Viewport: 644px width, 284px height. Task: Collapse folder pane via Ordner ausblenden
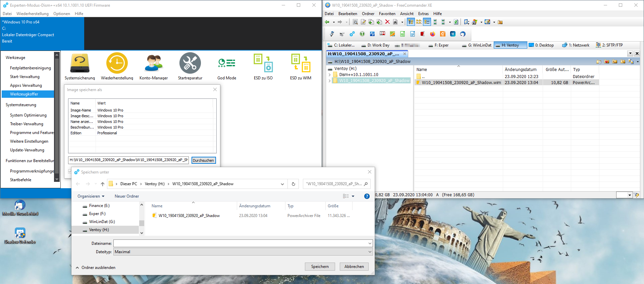pos(96,268)
